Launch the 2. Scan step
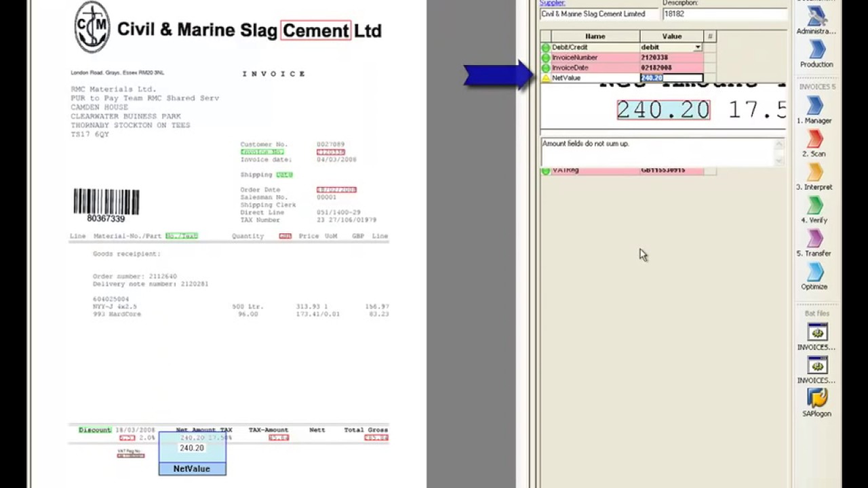 (814, 143)
